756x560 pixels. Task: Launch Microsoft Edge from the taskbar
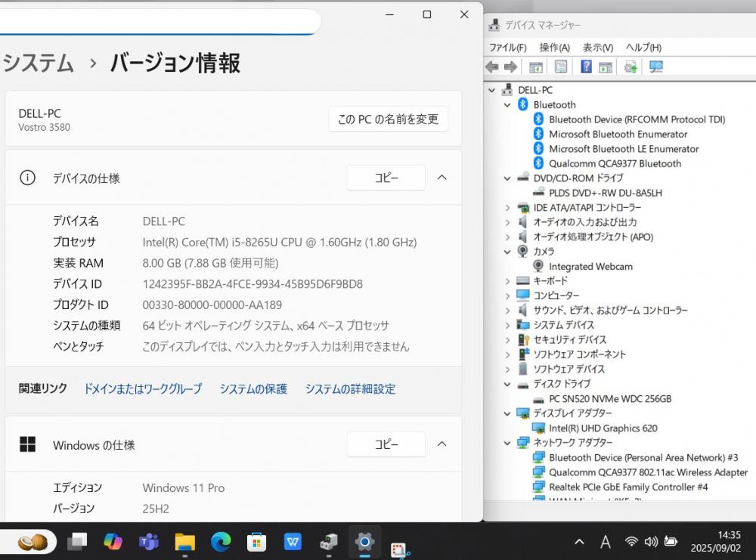coord(221,542)
